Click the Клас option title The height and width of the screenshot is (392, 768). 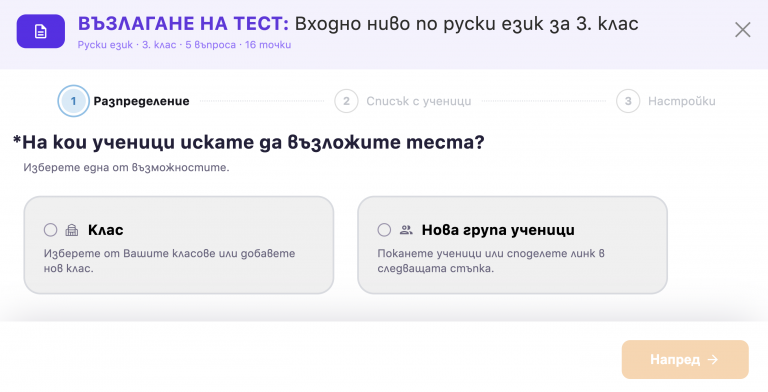(x=106, y=230)
